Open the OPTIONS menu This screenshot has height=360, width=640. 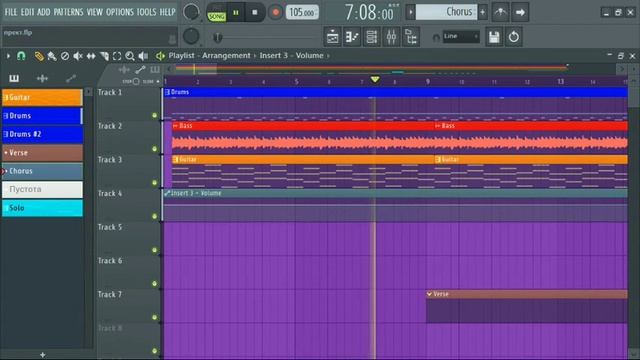click(x=120, y=12)
